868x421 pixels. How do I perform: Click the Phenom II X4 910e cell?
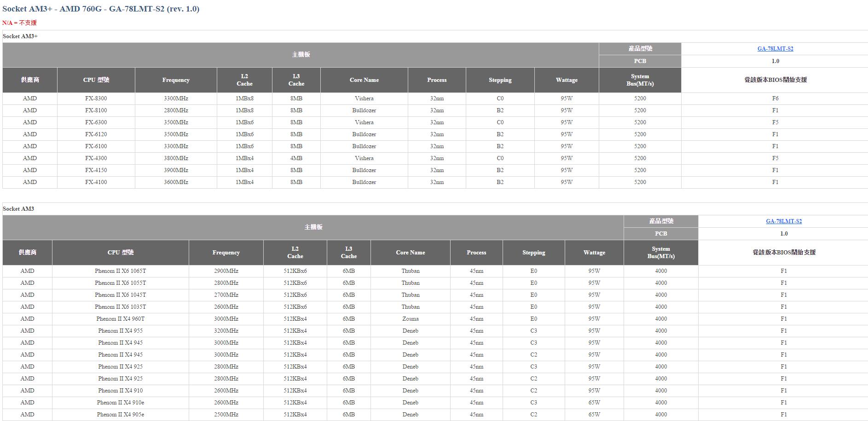121,403
